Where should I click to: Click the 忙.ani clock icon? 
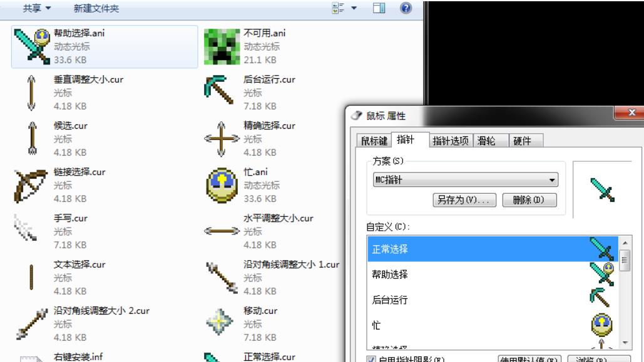click(222, 185)
